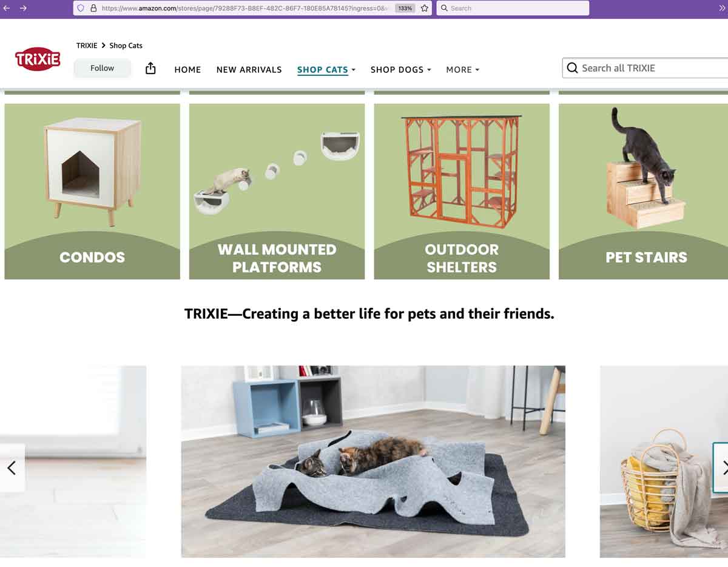This screenshot has width=728, height=567.
Task: Click the carousel previous arrow
Action: 12,467
